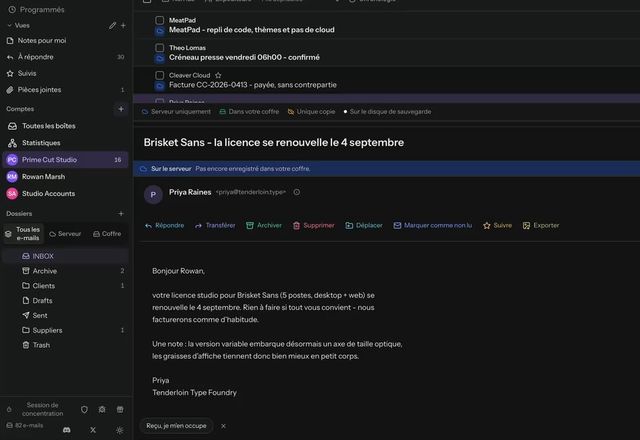Add a new view with the plus icon
The height and width of the screenshot is (440, 640).
123,25
